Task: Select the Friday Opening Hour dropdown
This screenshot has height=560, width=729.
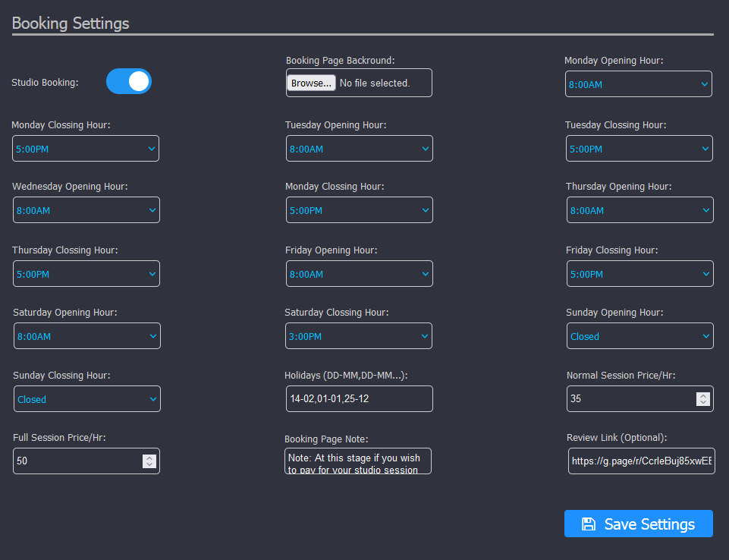Action: pos(360,274)
